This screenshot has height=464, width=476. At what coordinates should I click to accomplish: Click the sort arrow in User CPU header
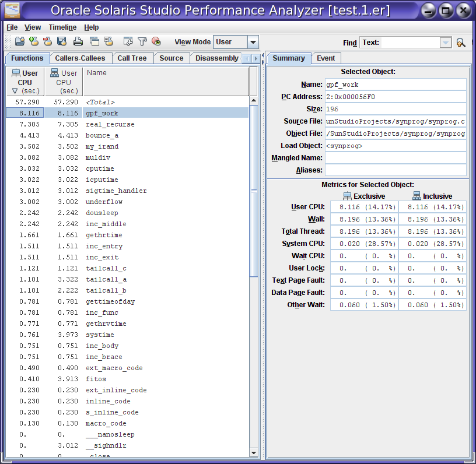(x=15, y=91)
